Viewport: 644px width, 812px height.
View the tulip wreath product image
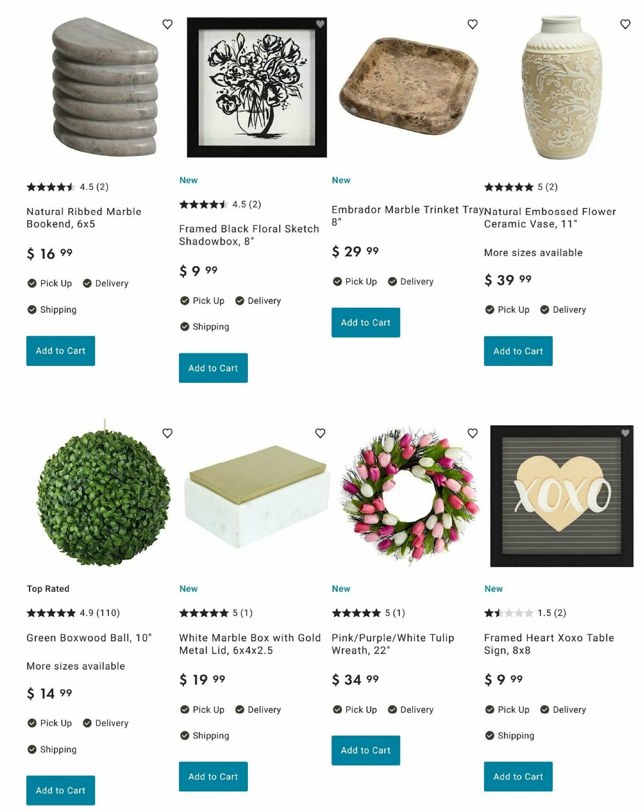click(x=409, y=496)
